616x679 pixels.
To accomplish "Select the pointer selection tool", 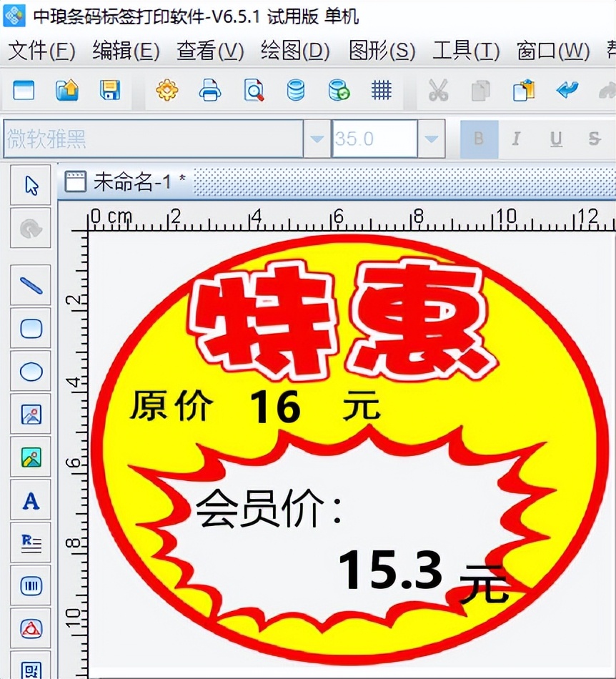I will (x=31, y=185).
